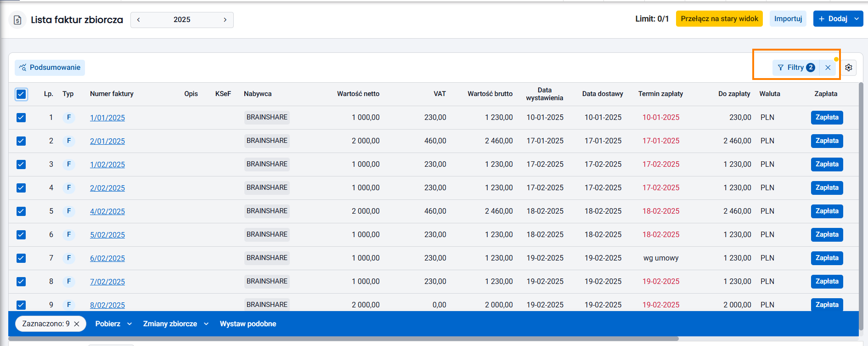Open the Podsumowanie summary
This screenshot has height=346, width=868.
pyautogui.click(x=50, y=68)
